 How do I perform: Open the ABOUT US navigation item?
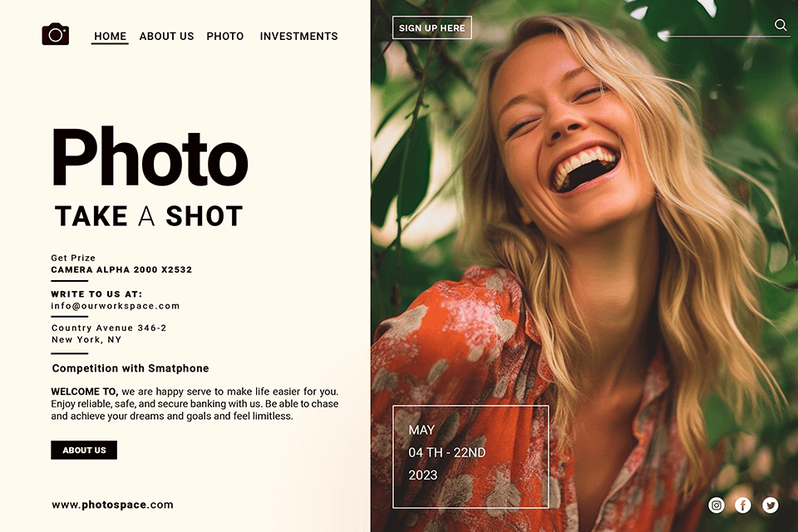pos(166,37)
